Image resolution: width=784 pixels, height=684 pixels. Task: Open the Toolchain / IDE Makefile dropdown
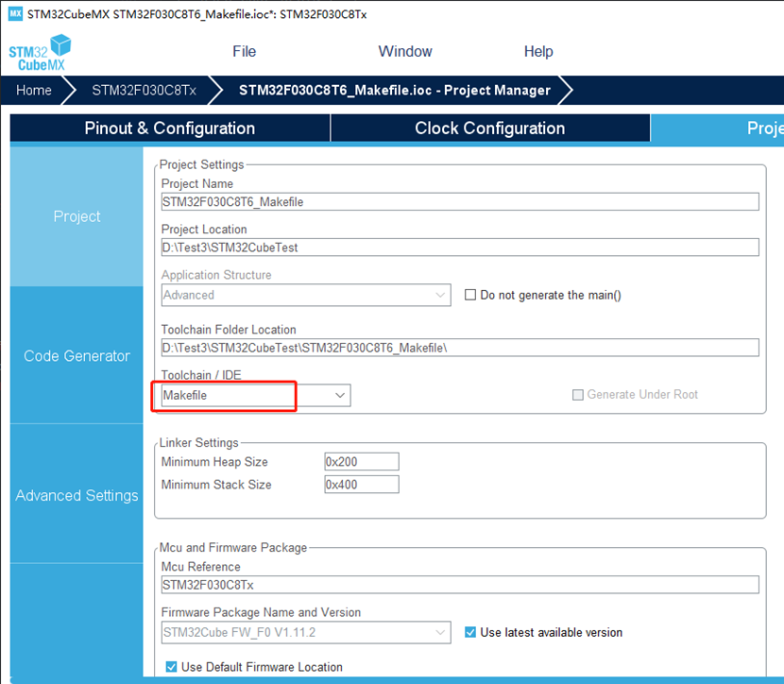click(256, 396)
